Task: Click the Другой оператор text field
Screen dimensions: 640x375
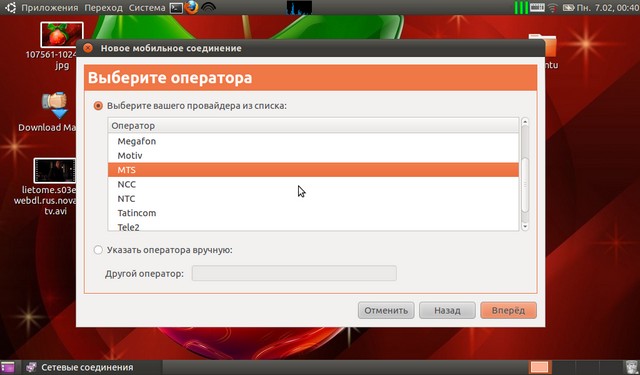Action: tap(294, 273)
